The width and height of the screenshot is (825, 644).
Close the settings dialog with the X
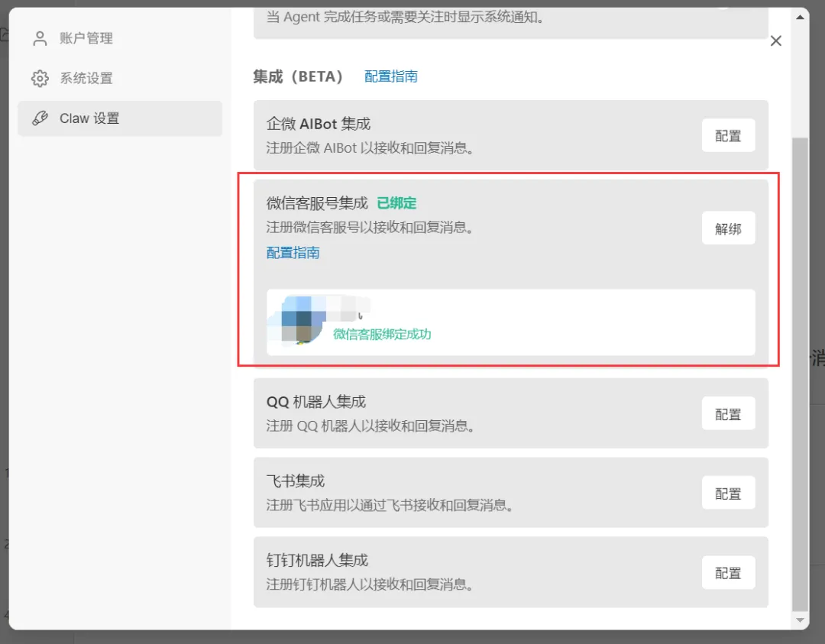[775, 41]
